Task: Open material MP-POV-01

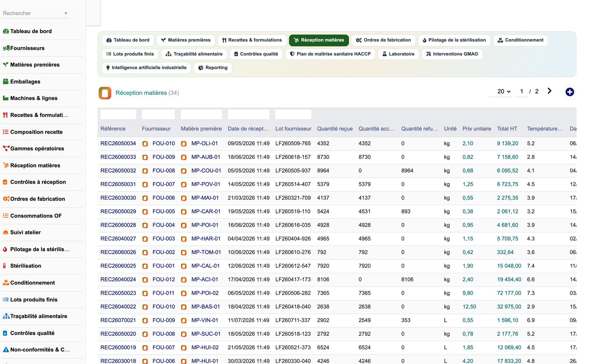Action: [206, 184]
